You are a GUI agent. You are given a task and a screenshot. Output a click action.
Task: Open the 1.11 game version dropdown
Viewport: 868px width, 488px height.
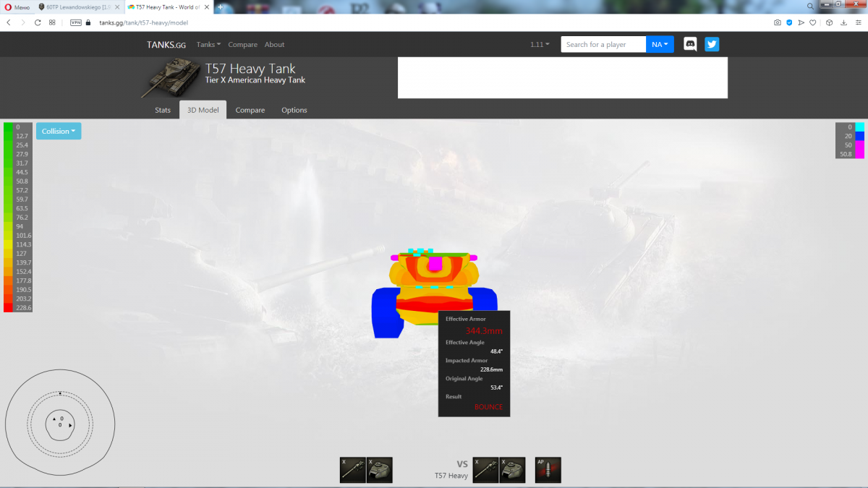tap(540, 44)
